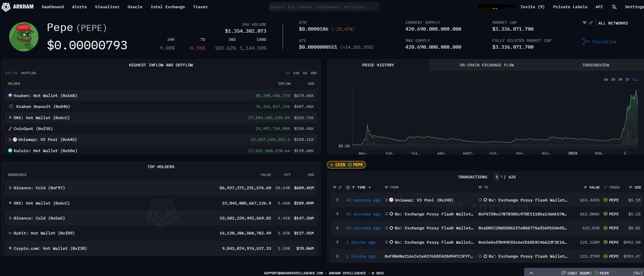This screenshot has width=644, height=276.
Task: Expand the PEPE chat room chevron
Action: pyautogui.click(x=531, y=273)
